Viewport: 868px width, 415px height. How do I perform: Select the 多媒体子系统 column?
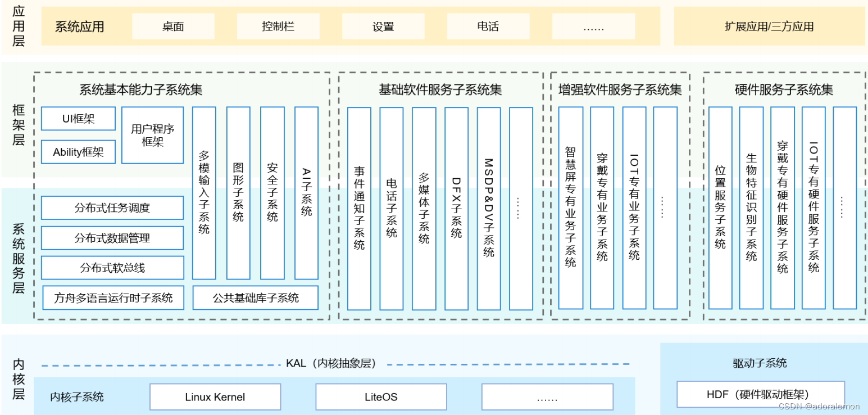tap(424, 209)
